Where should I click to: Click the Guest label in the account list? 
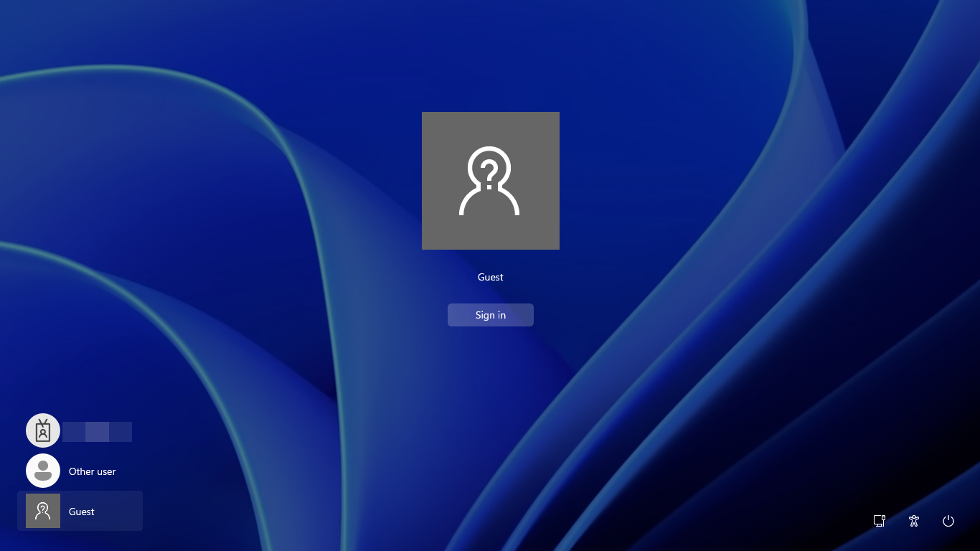point(81,512)
